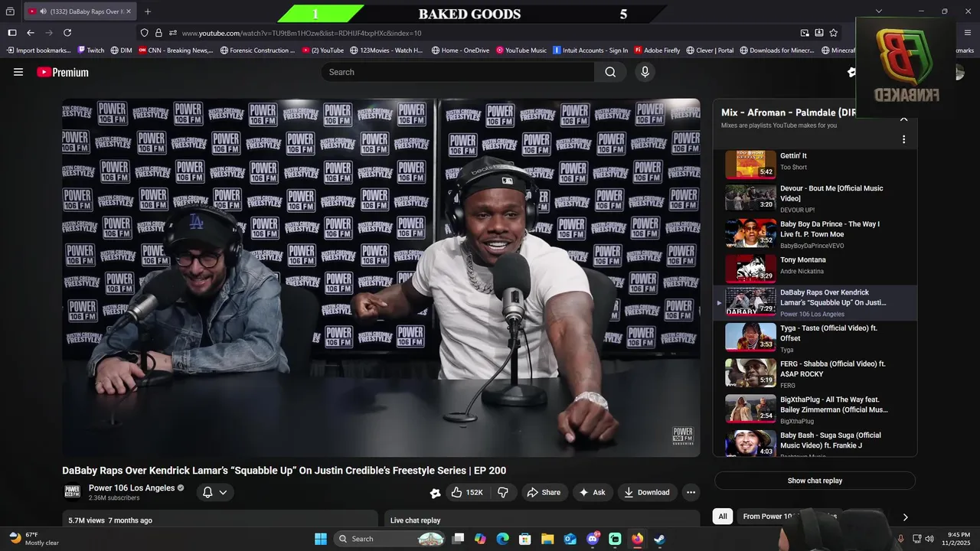Open Home - OneDrive bookmark
The width and height of the screenshot is (980, 551).
tap(460, 51)
